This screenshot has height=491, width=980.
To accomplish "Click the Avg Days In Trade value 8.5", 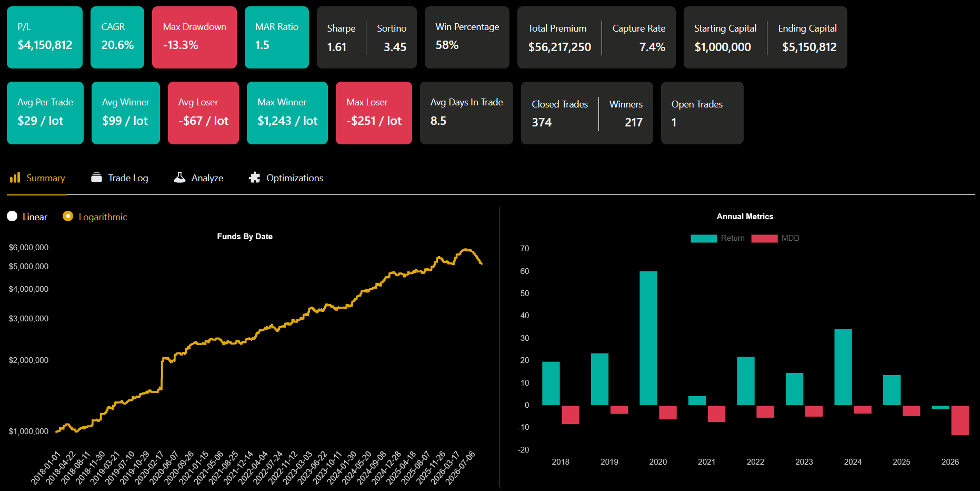I will [x=438, y=121].
